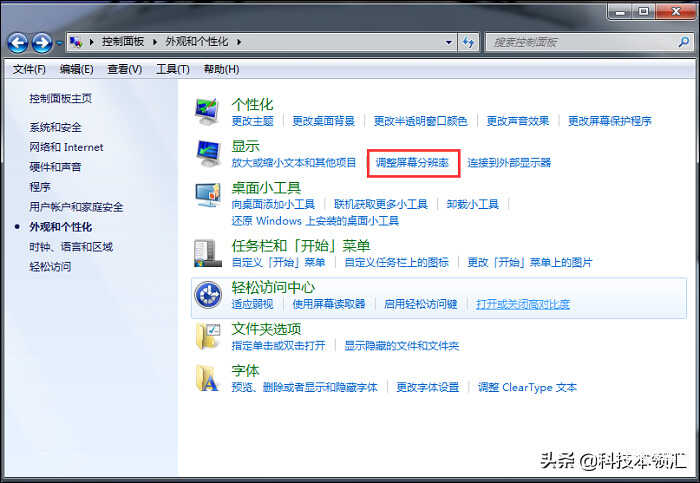Click 调整屏幕分辨率 link
Screen dimensions: 700x483
point(412,162)
